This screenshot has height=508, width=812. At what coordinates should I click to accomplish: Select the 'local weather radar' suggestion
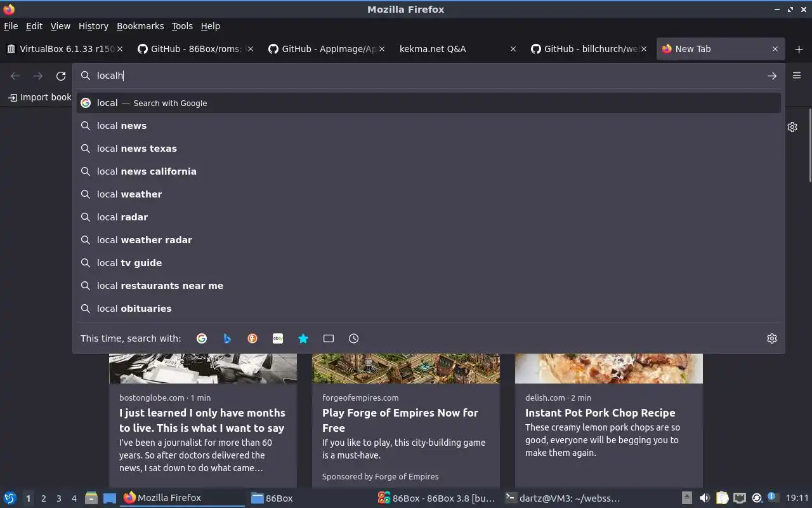(x=429, y=240)
